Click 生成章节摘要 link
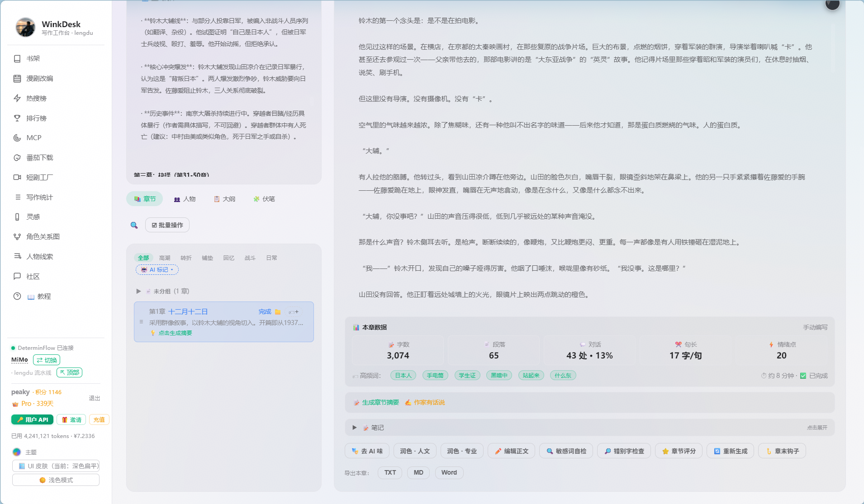864x504 pixels. click(376, 402)
